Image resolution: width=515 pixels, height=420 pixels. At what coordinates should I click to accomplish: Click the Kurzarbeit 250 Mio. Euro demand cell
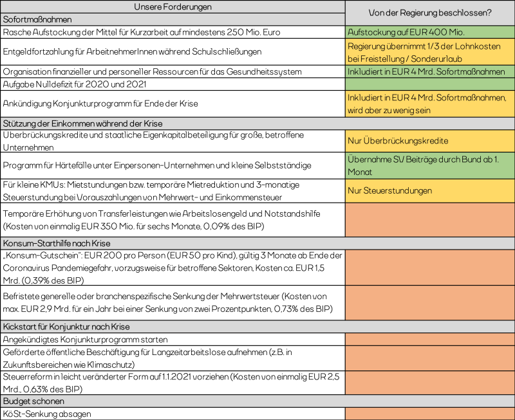pyautogui.click(x=173, y=32)
